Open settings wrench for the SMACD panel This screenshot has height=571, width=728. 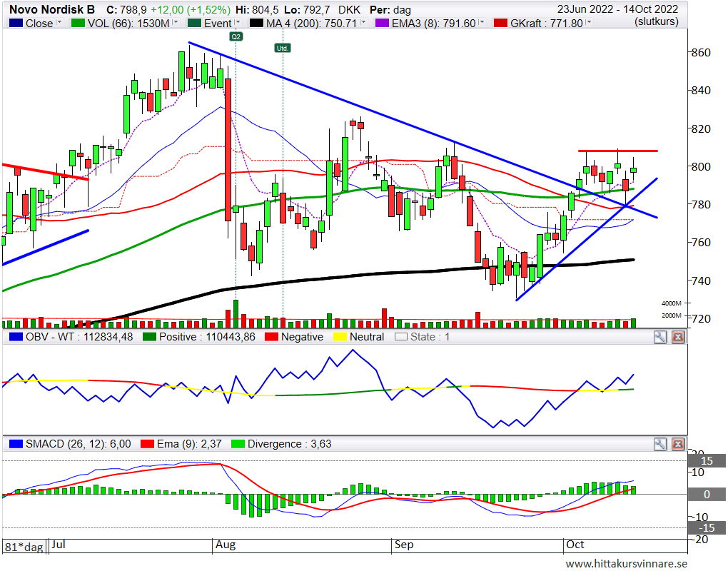659,444
